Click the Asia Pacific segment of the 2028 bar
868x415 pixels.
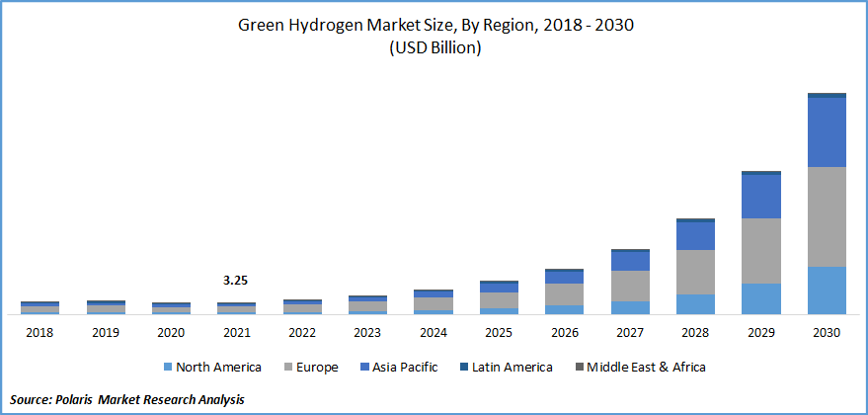696,236
